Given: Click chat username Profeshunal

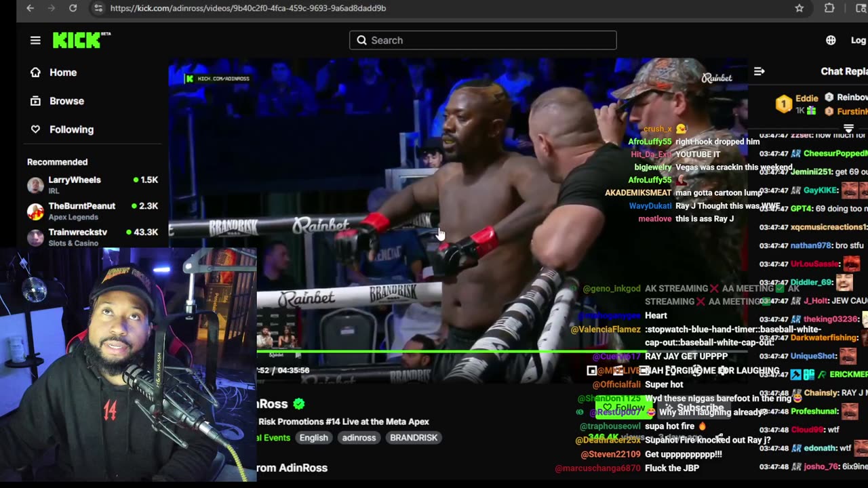Looking at the screenshot, I should (x=814, y=411).
